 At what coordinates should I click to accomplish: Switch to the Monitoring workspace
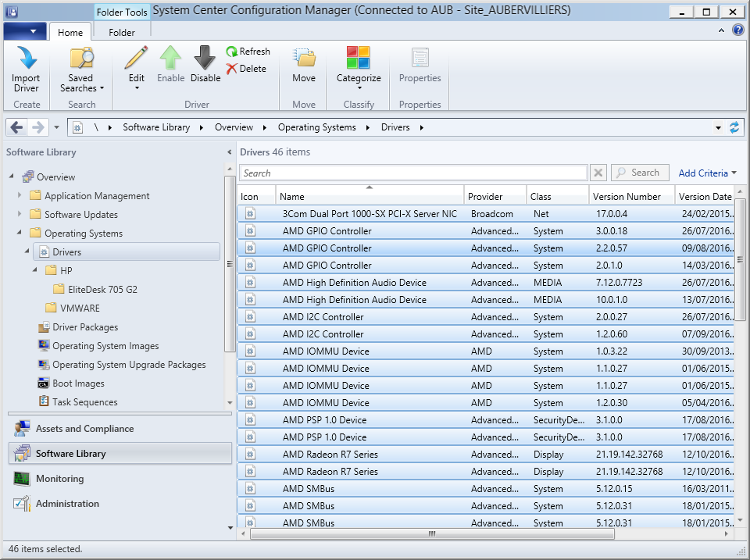tap(120, 479)
